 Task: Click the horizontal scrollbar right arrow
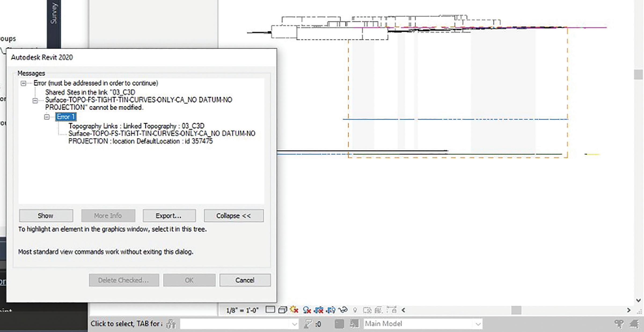click(629, 310)
